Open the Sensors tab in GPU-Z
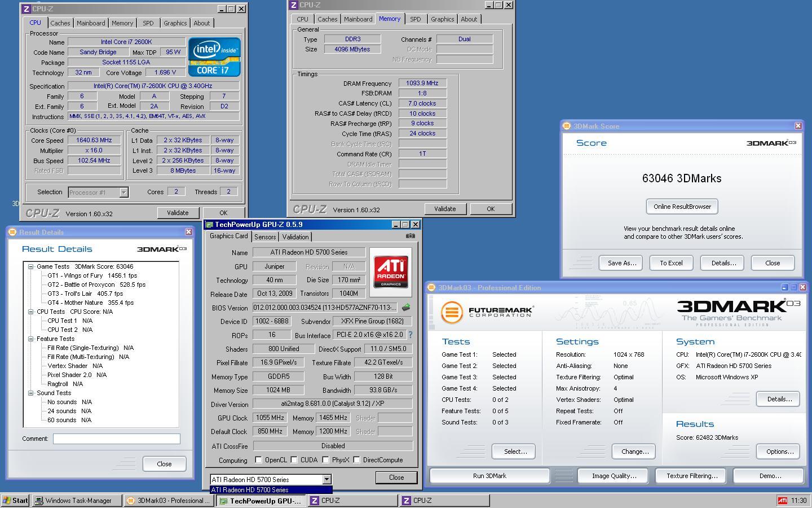 [265, 237]
